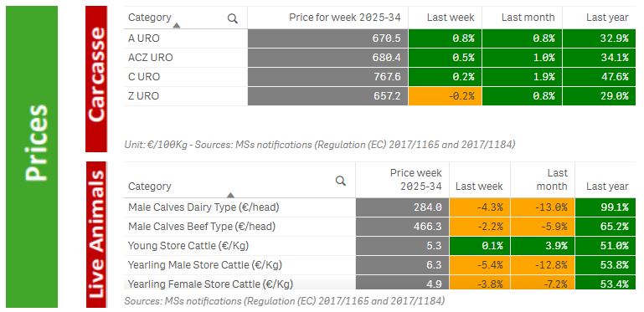Toggle sort arrow under Live Animals Category header
644x312 pixels.
(231, 195)
